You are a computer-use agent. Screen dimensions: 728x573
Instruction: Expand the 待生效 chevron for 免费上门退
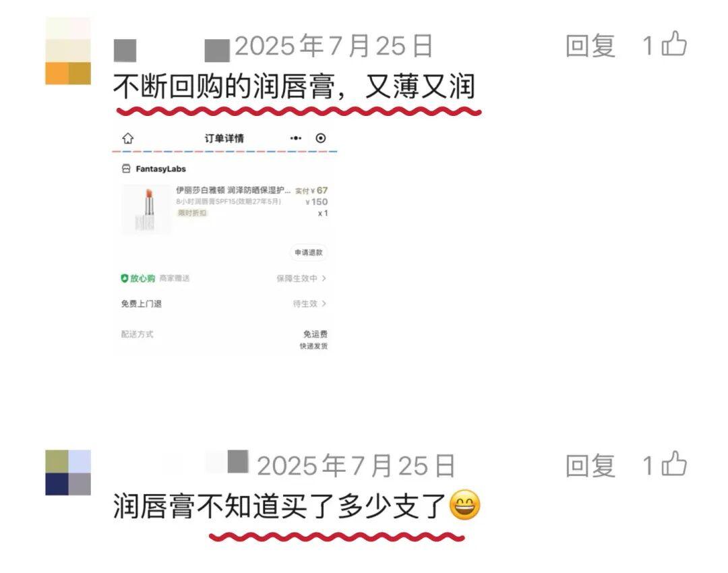tap(309, 303)
